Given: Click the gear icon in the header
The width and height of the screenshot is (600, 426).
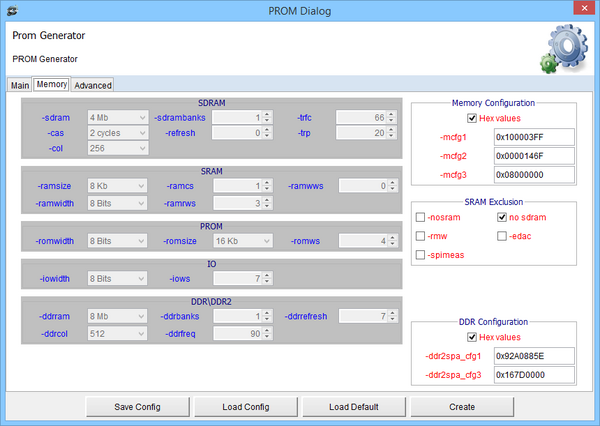Looking at the screenshot, I should point(564,49).
